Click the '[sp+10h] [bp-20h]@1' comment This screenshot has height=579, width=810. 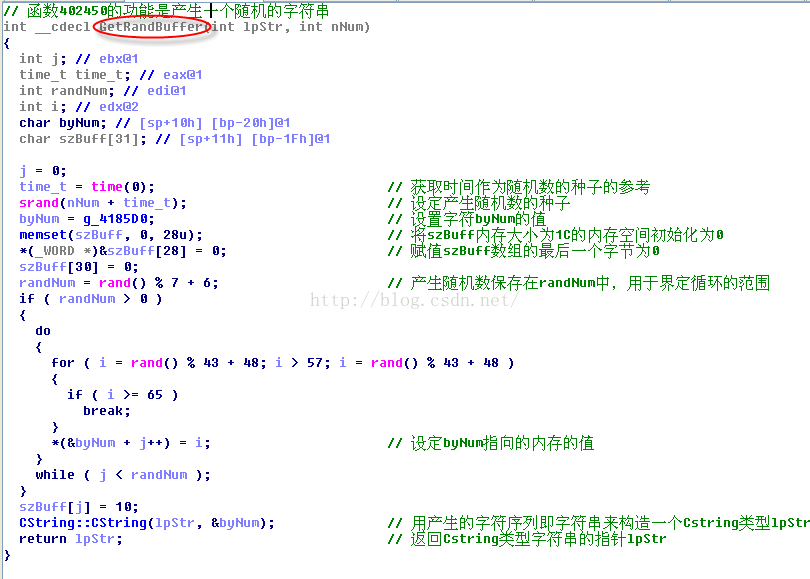pos(214,123)
